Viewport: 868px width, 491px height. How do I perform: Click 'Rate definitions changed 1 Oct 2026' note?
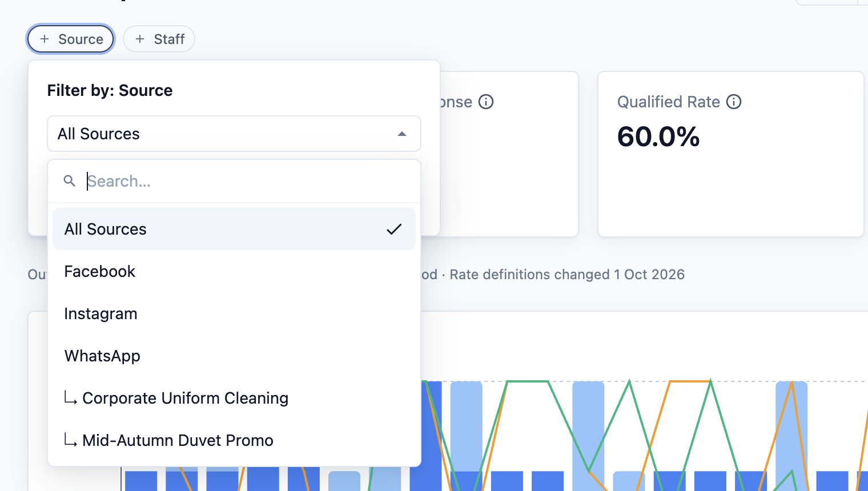click(567, 275)
